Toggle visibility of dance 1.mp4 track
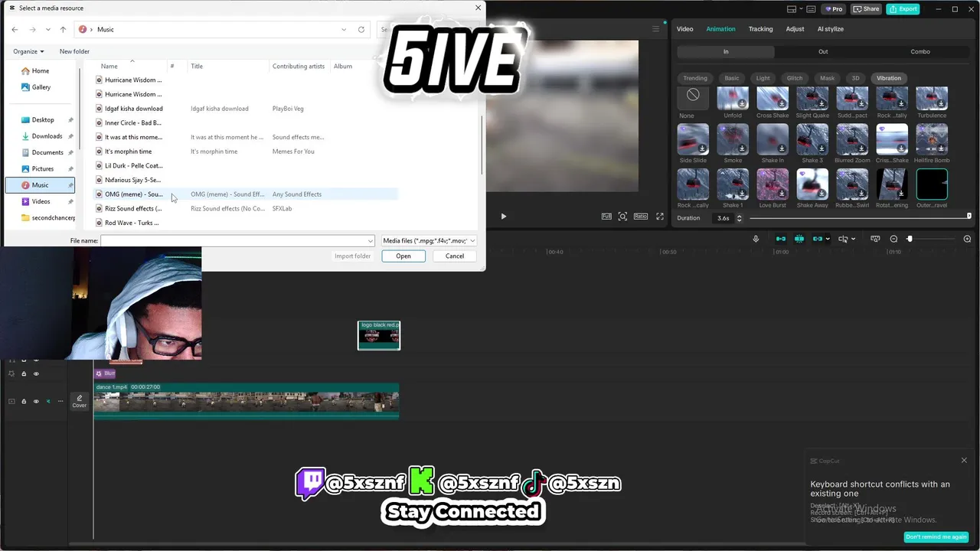The height and width of the screenshot is (551, 980). coord(35,401)
